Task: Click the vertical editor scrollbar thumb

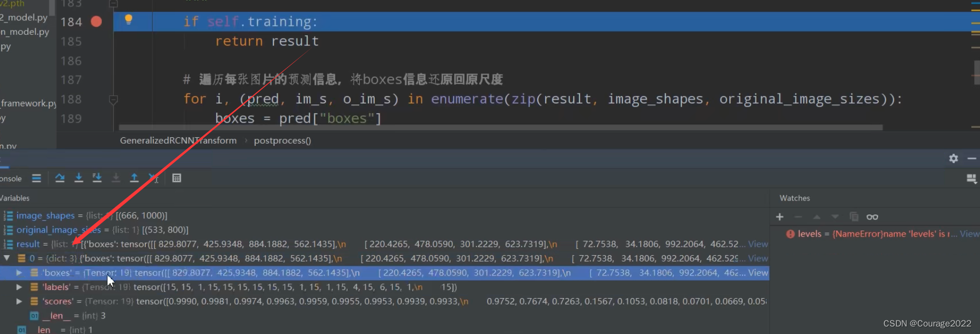Action: pos(977,72)
